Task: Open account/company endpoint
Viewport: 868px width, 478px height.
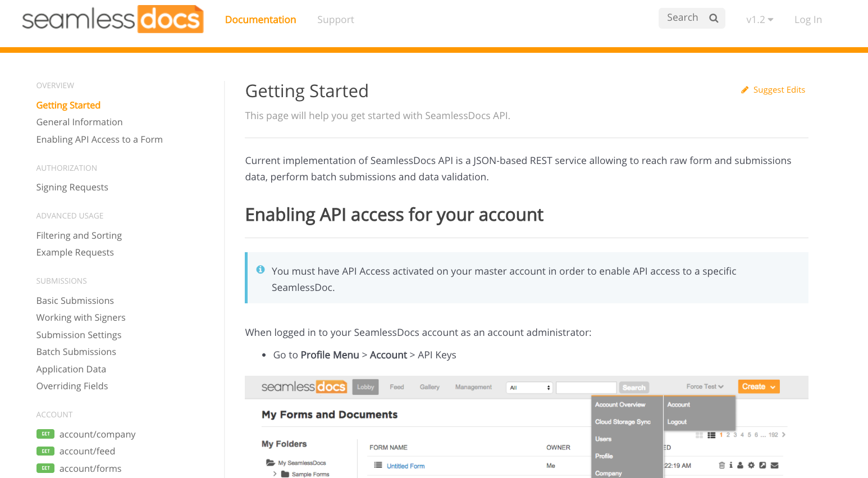Action: (98, 434)
